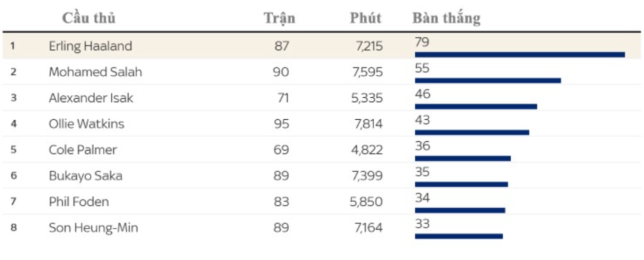Select Ollie Watkins' 95 matches value

tap(281, 124)
